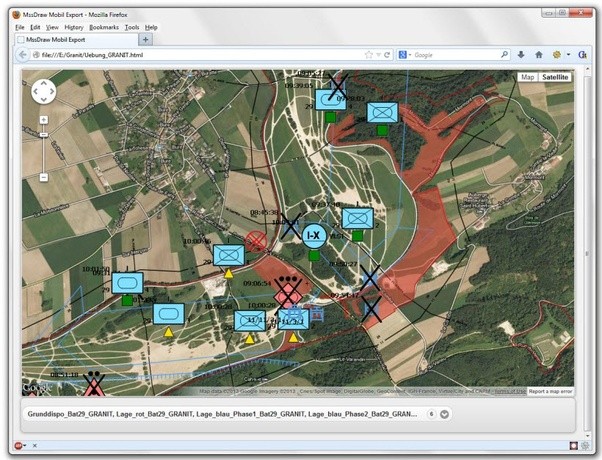The image size is (602, 460).
Task: Select the MssDraw Mobil Export tab
Action: click(x=76, y=40)
